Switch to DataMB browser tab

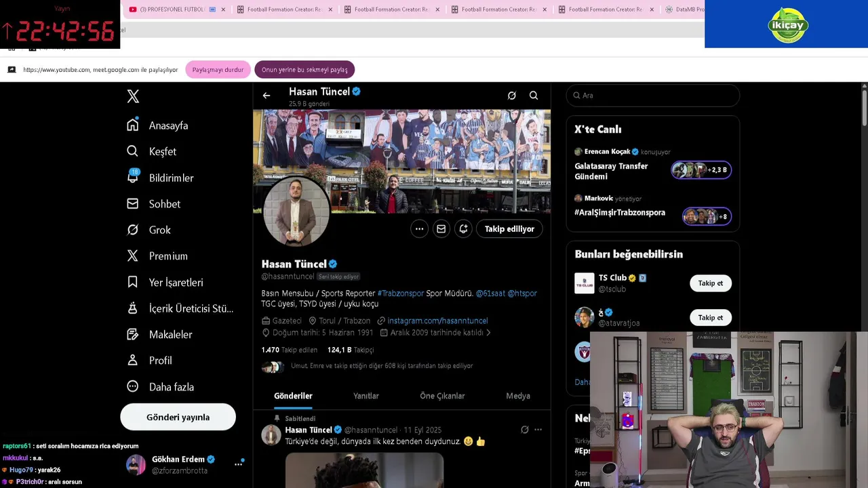point(685,9)
